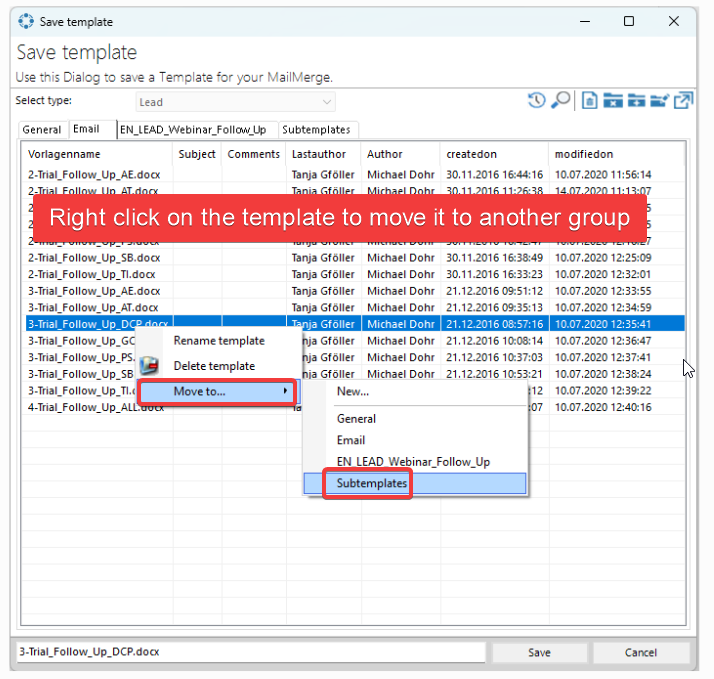Click the template filename input field
Image resolution: width=714 pixels, height=679 pixels.
[250, 652]
